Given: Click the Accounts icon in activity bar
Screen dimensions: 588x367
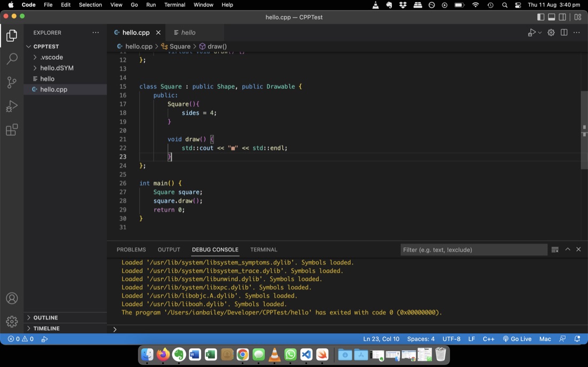Looking at the screenshot, I should (x=12, y=299).
